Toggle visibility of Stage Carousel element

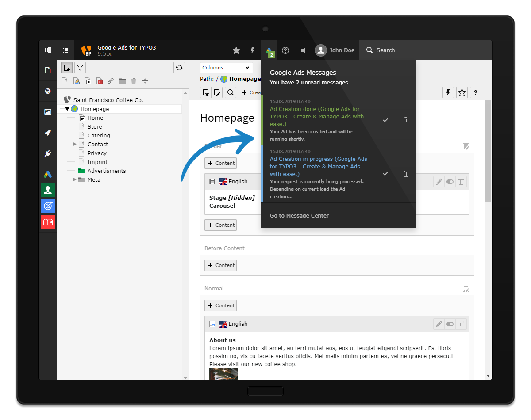click(x=450, y=182)
